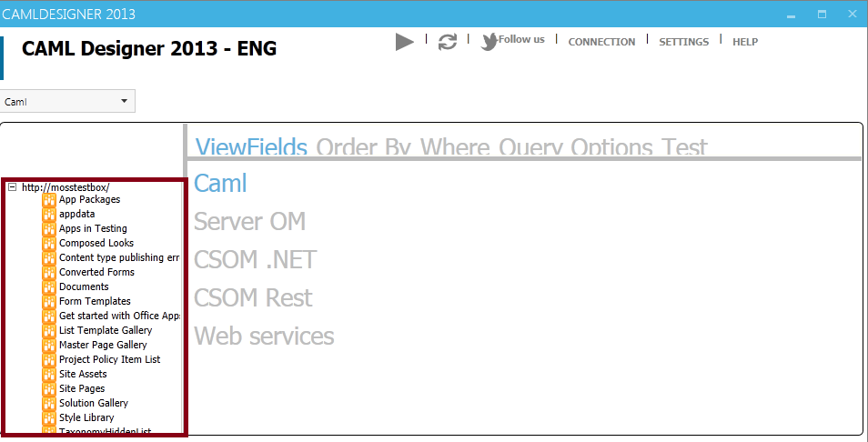Click the Content type publishing list icon
The image size is (868, 442).
(49, 257)
